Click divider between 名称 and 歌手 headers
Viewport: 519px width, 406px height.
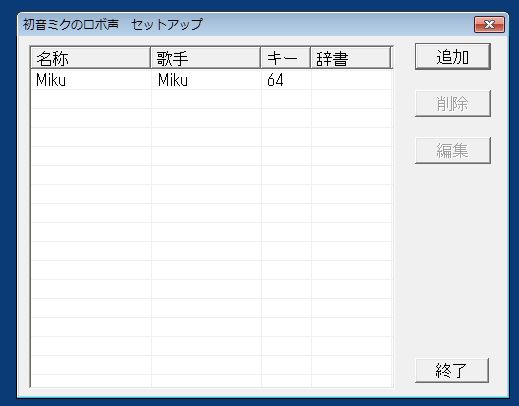pos(151,58)
